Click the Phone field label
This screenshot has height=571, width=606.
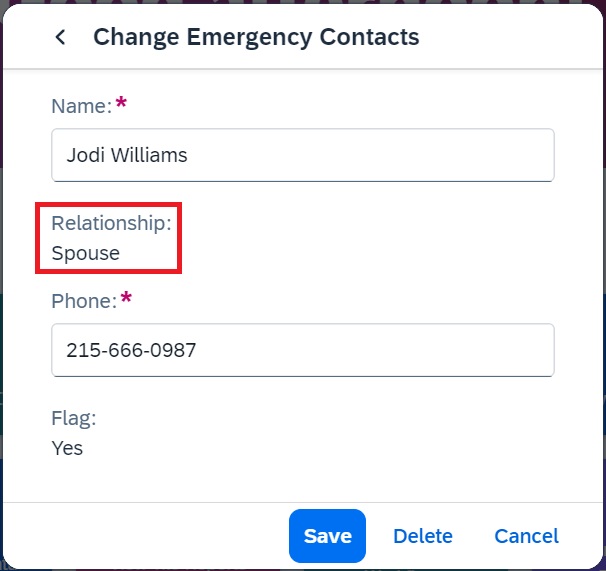coord(84,301)
